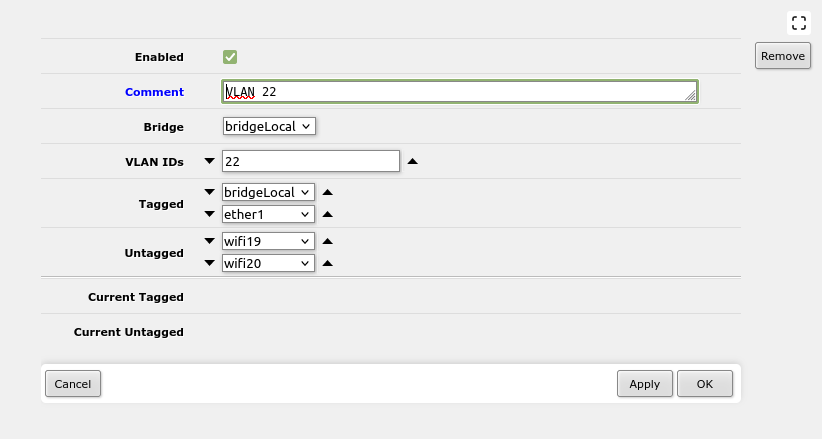Open the Untagged wifi19 dropdown

pos(268,241)
